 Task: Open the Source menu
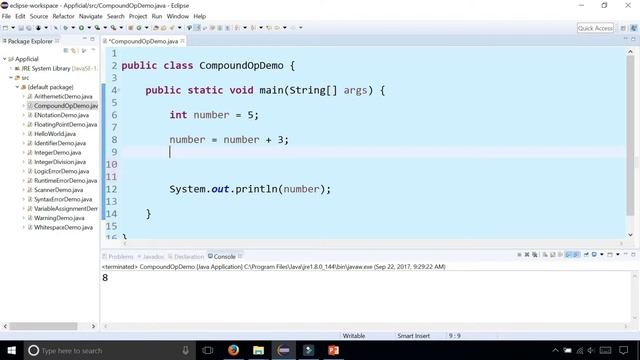coord(39,16)
